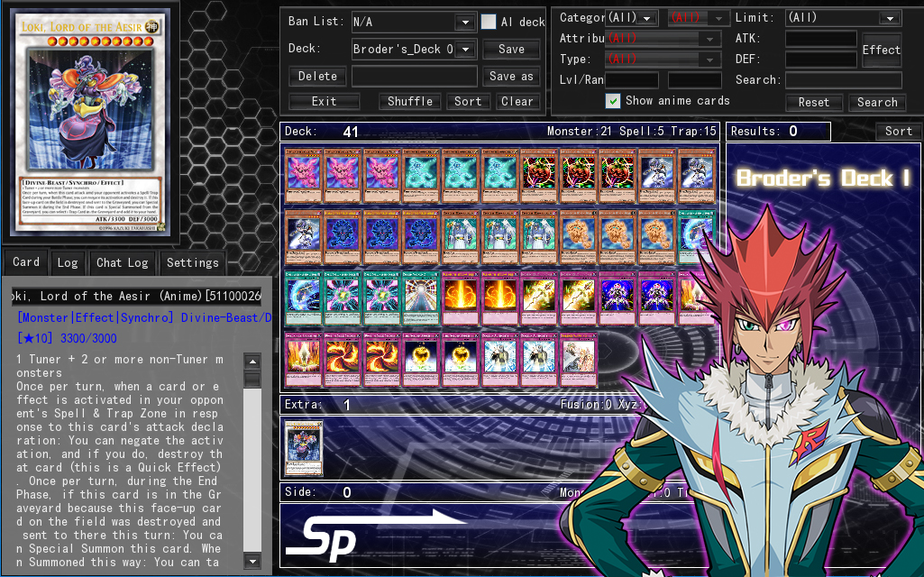Toggle the AI deck checkbox
The width and height of the screenshot is (924, 577).
pyautogui.click(x=489, y=22)
